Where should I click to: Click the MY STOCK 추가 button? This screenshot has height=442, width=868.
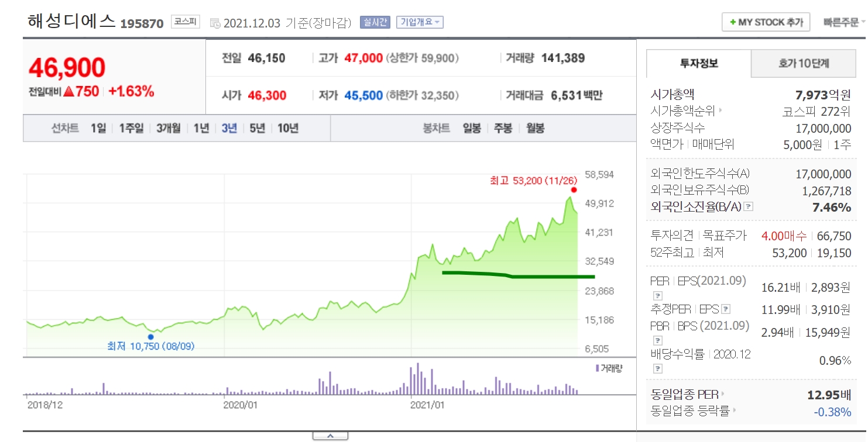point(766,22)
